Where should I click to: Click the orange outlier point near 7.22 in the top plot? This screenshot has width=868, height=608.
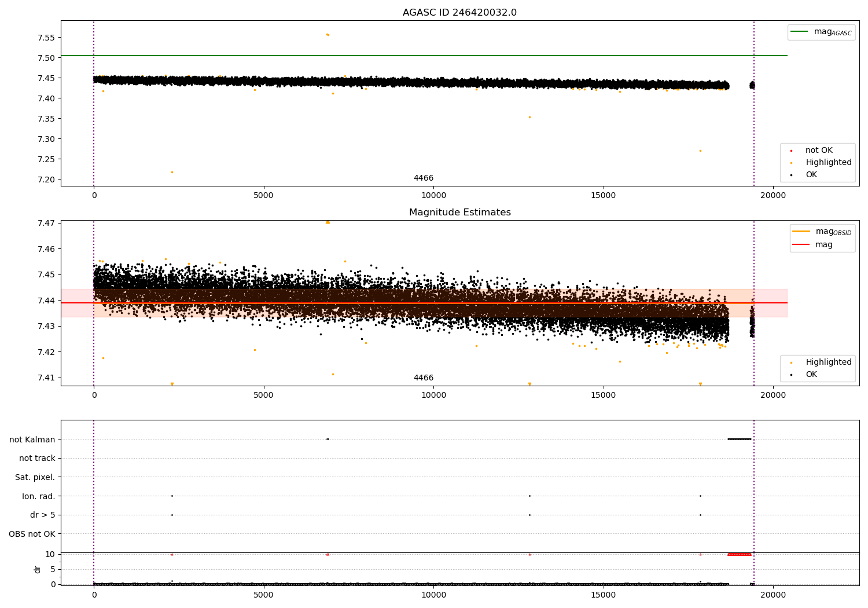point(172,172)
